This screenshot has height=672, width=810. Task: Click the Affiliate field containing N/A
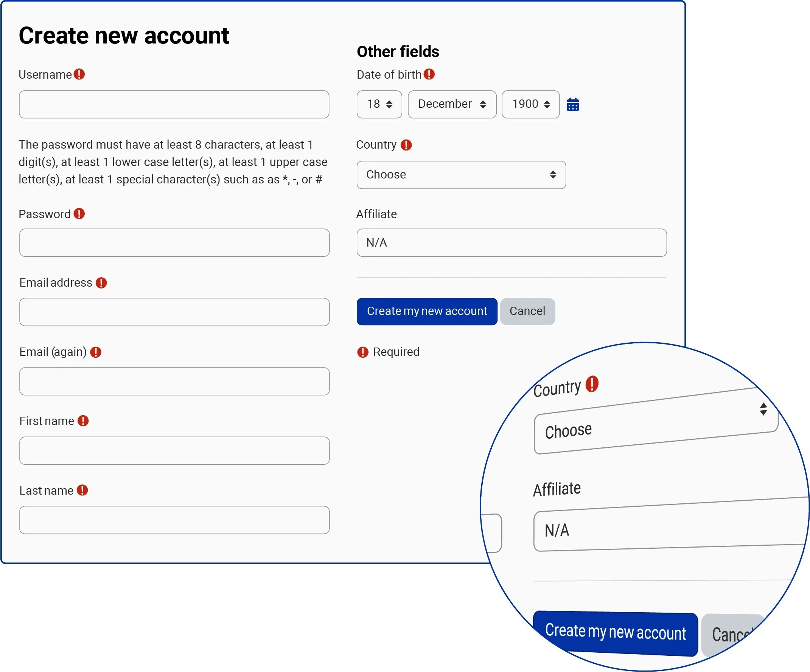click(x=511, y=242)
